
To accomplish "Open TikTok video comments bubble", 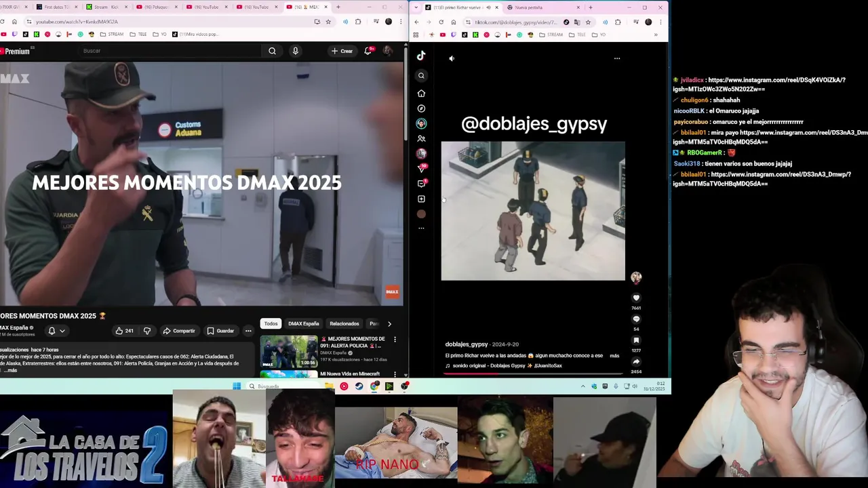I will pos(636,319).
